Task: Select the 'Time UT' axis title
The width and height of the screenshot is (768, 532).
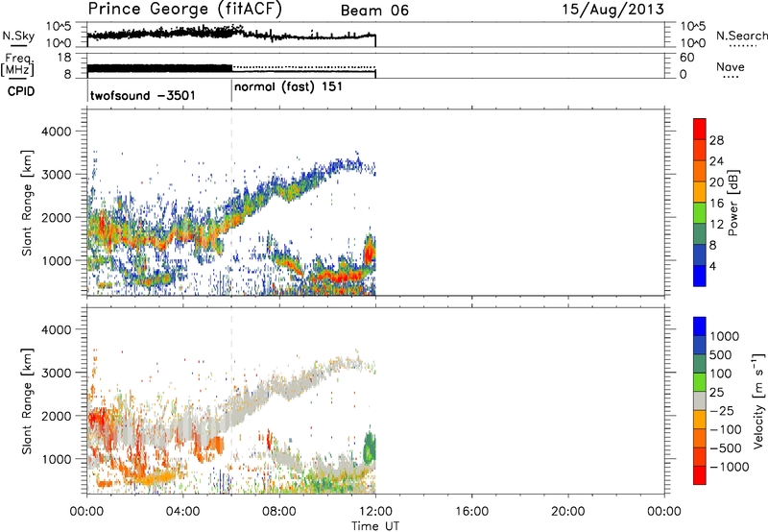Action: pyautogui.click(x=375, y=525)
